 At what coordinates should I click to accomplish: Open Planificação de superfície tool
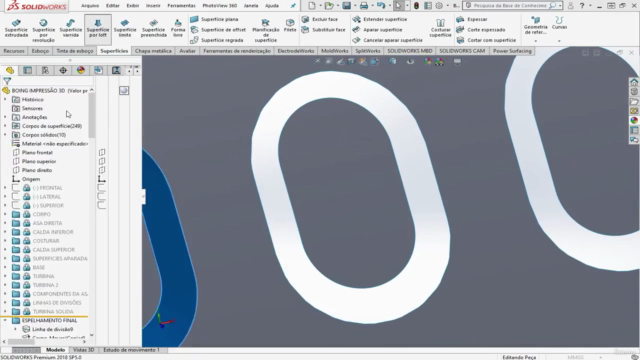[266, 30]
